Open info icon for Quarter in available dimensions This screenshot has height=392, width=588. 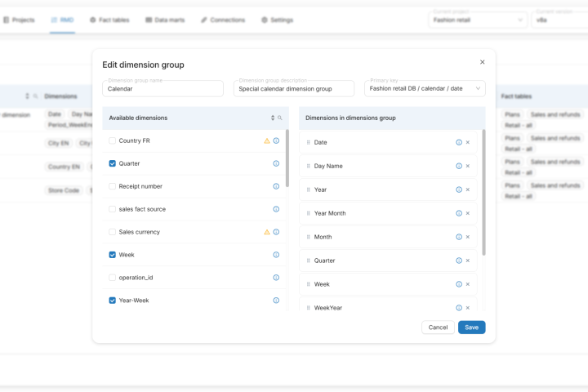(x=276, y=163)
